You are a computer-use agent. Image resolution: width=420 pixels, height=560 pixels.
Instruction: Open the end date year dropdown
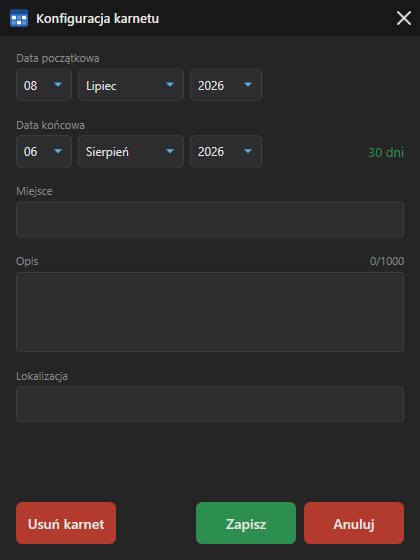coord(226,151)
